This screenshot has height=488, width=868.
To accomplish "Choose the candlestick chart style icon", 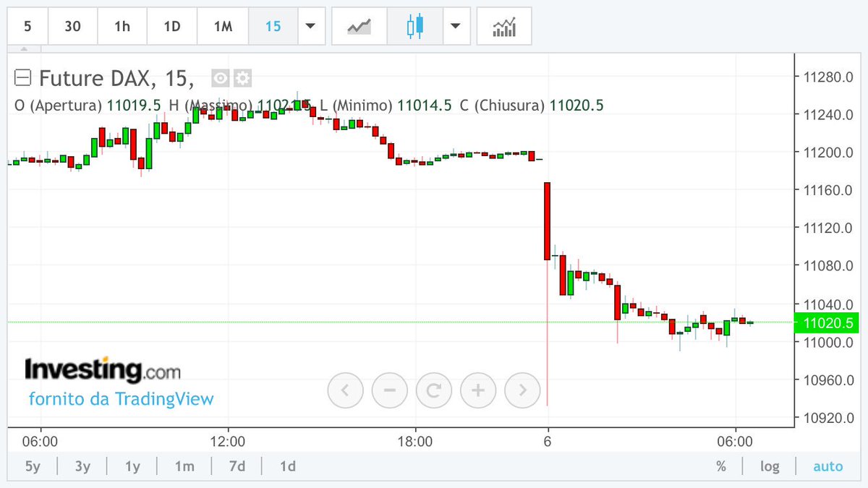I will click(414, 27).
